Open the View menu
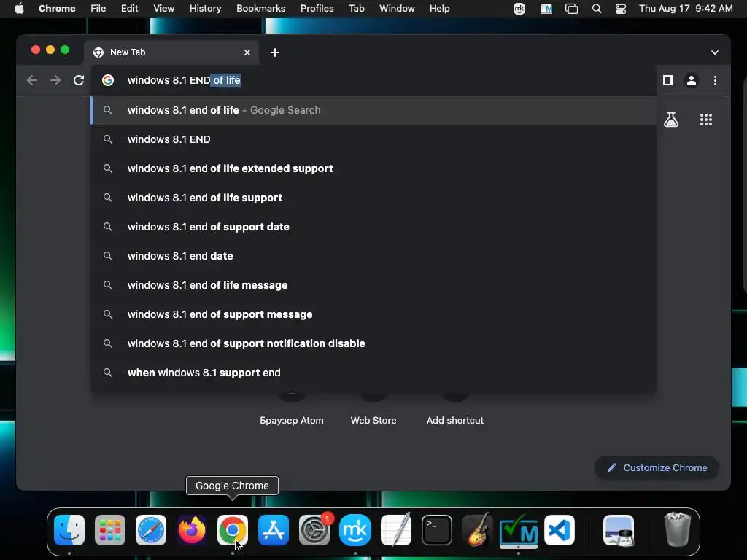 pyautogui.click(x=164, y=9)
